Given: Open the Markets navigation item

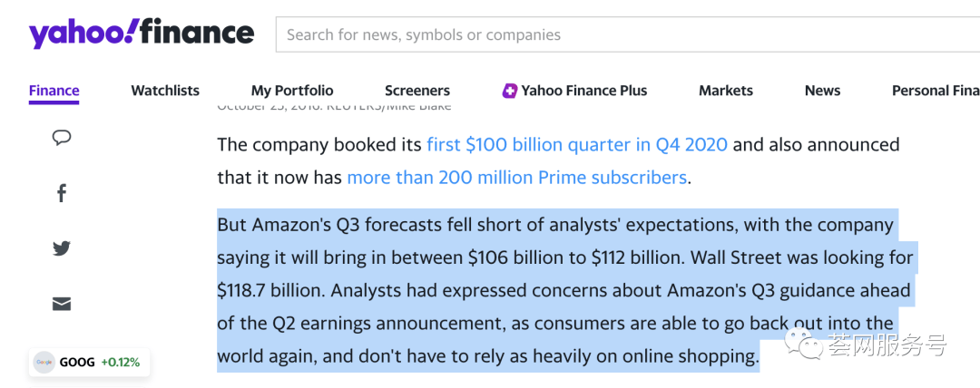Looking at the screenshot, I should coord(726,91).
